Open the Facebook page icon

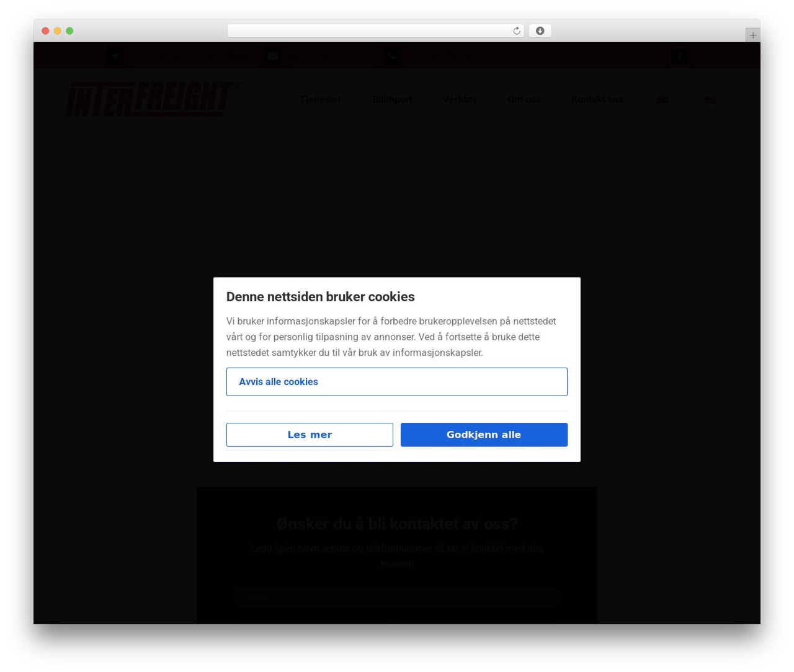pos(679,56)
